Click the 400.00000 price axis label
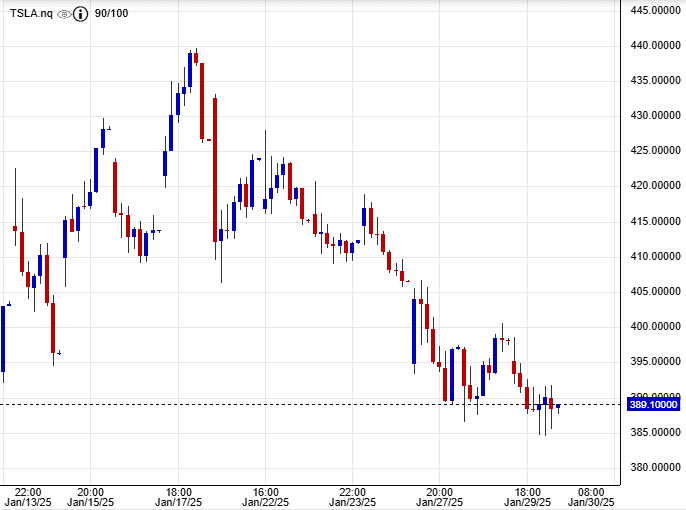The height and width of the screenshot is (510, 686). (655, 326)
